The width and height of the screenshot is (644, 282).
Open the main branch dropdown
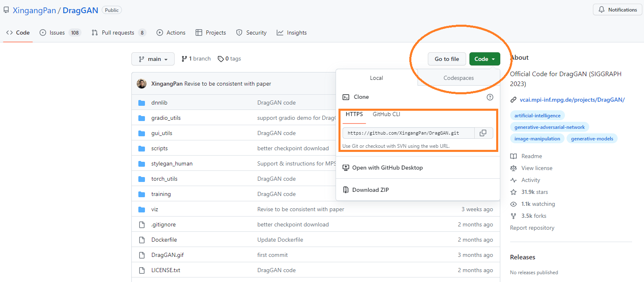153,59
